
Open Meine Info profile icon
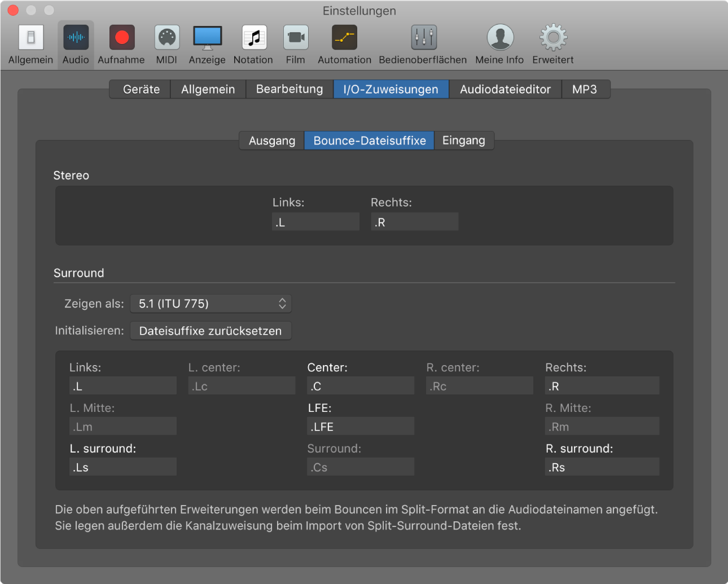click(499, 38)
